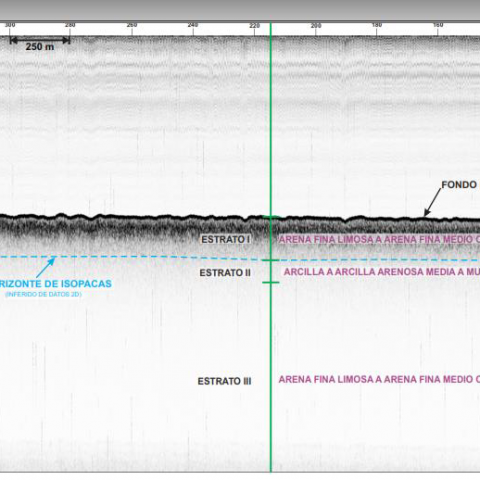480x480 pixels.
Task: Click the 200 tick on top ruler
Action: point(316,26)
